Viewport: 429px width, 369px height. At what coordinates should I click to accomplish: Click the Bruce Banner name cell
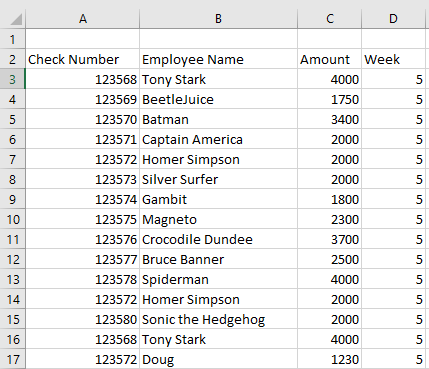coord(218,259)
